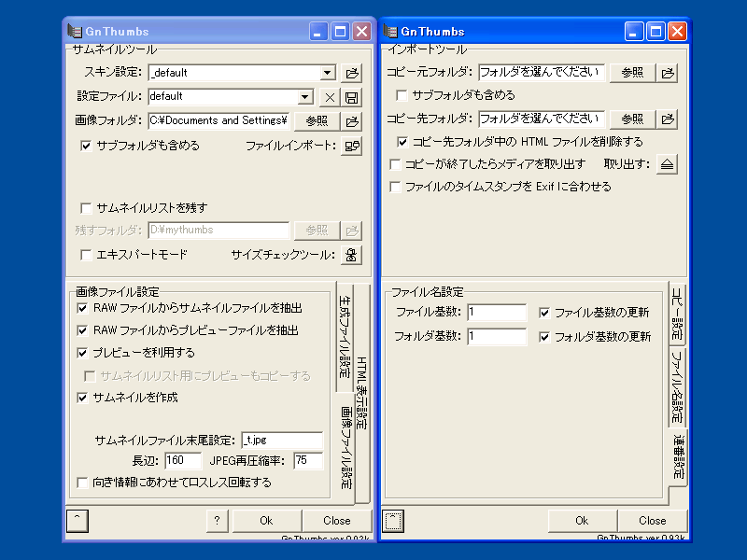This screenshot has height=560, width=747.
Task: Click right GnThumbs window title icon
Action: [389, 32]
